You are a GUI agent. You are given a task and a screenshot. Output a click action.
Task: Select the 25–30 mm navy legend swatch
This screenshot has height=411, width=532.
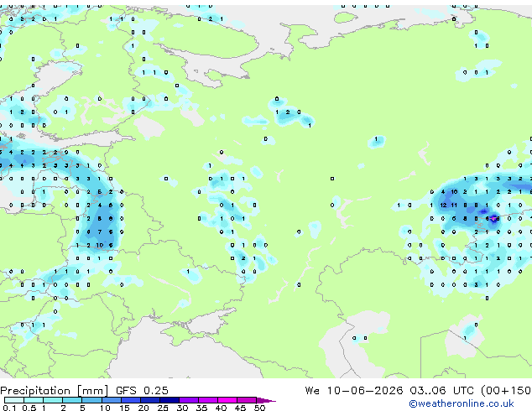coord(170,400)
